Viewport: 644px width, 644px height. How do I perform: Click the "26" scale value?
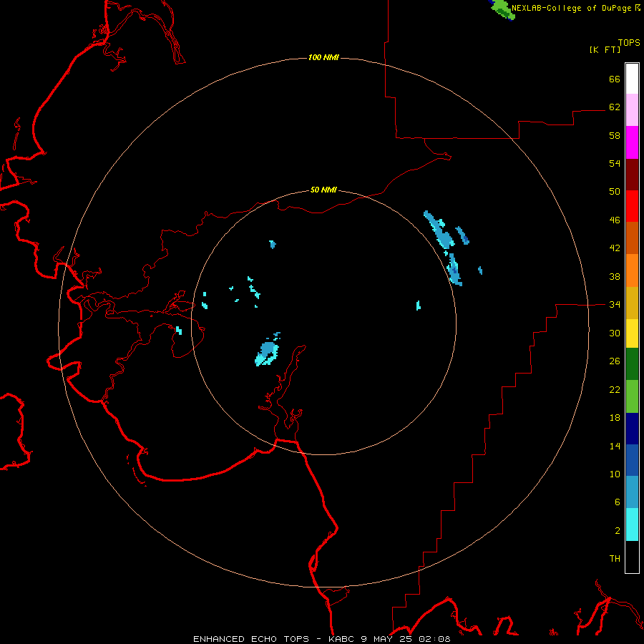tap(615, 361)
